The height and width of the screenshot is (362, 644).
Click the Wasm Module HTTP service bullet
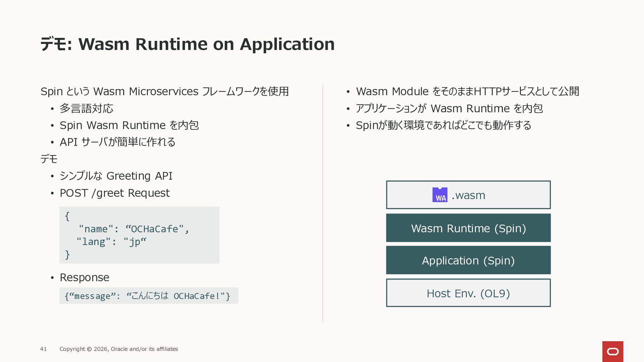tap(467, 91)
